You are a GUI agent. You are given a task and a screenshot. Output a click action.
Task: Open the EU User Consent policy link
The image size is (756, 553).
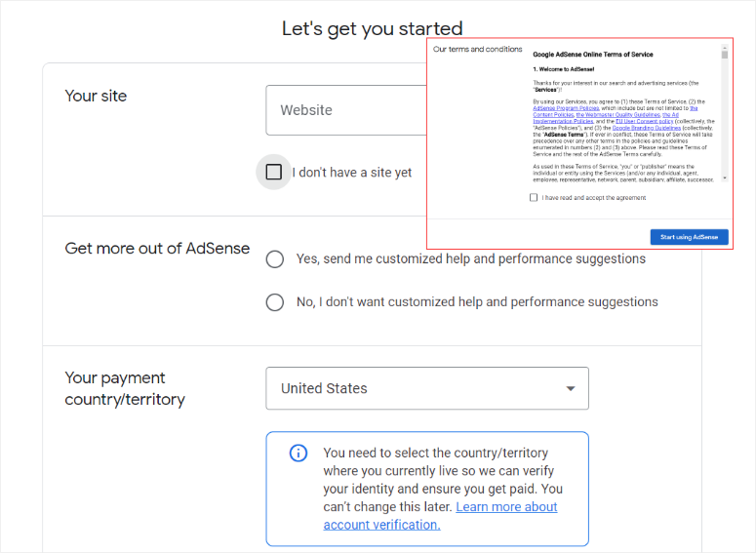click(x=644, y=122)
